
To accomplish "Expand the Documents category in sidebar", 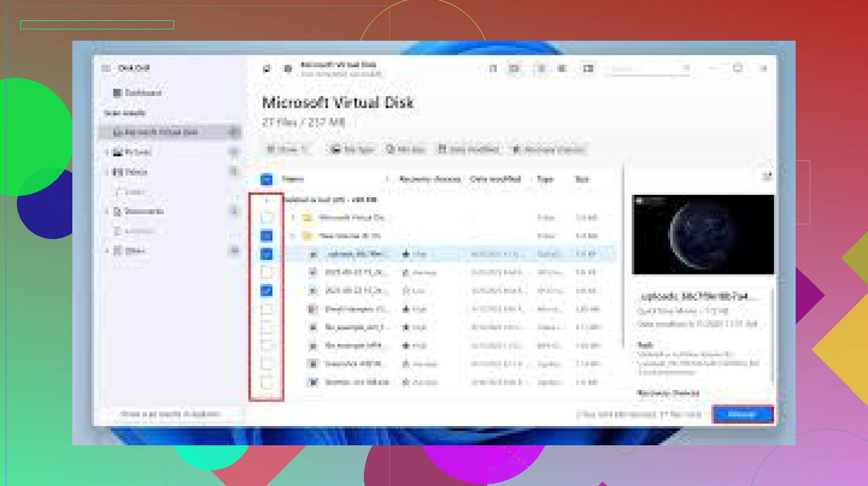I will coord(107,211).
